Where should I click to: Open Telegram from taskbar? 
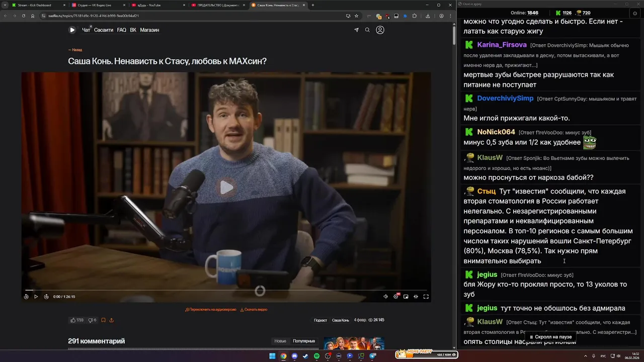point(373,356)
